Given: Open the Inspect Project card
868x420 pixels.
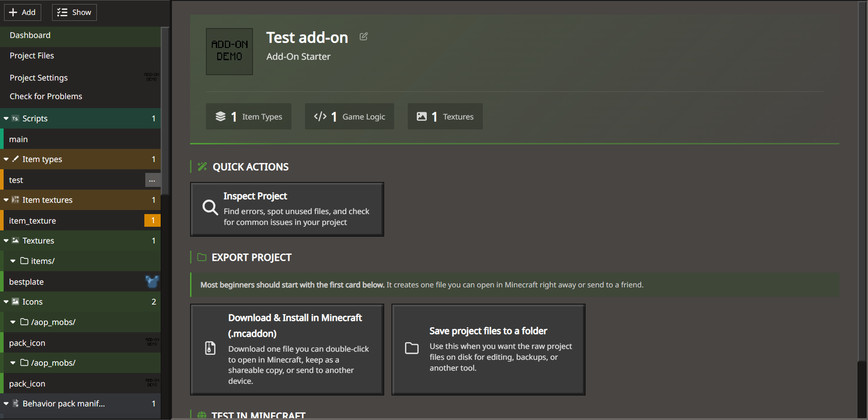Looking at the screenshot, I should (287, 209).
